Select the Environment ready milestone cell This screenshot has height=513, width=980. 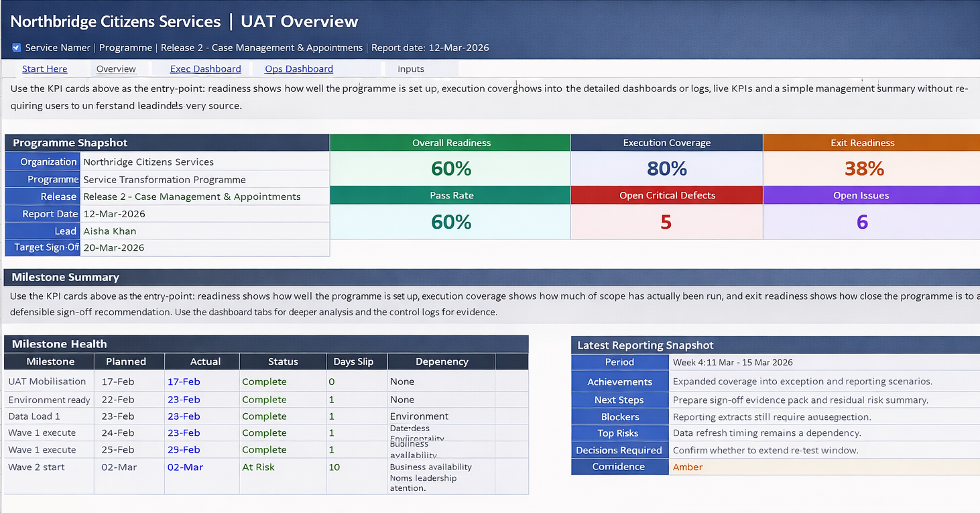[x=49, y=400]
